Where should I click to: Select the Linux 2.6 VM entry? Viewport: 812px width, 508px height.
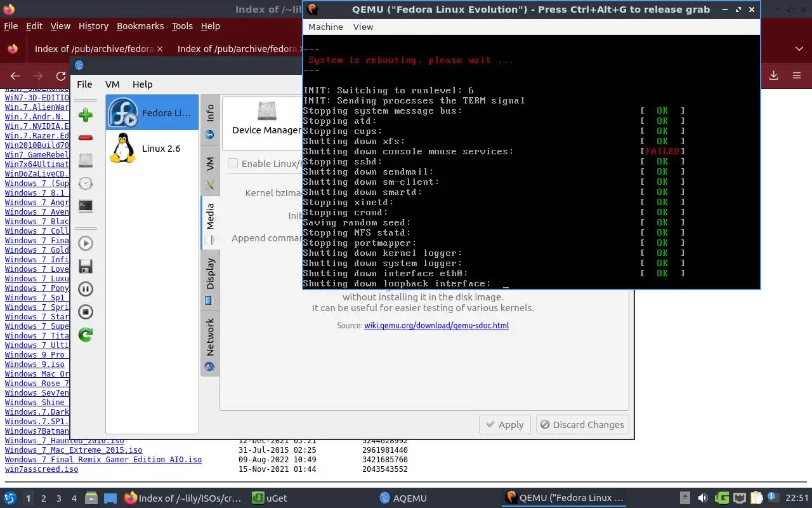click(x=152, y=148)
